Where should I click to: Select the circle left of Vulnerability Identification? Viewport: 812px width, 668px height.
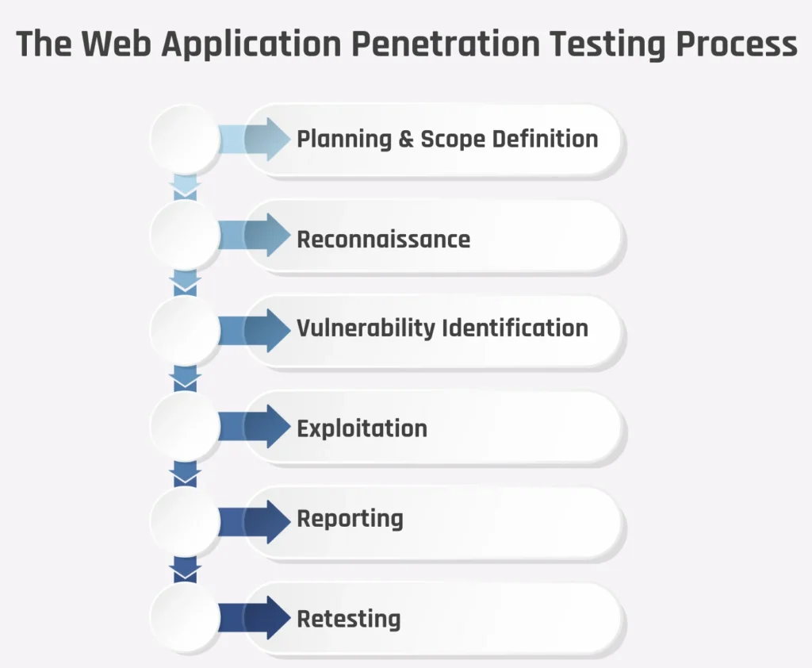point(185,330)
